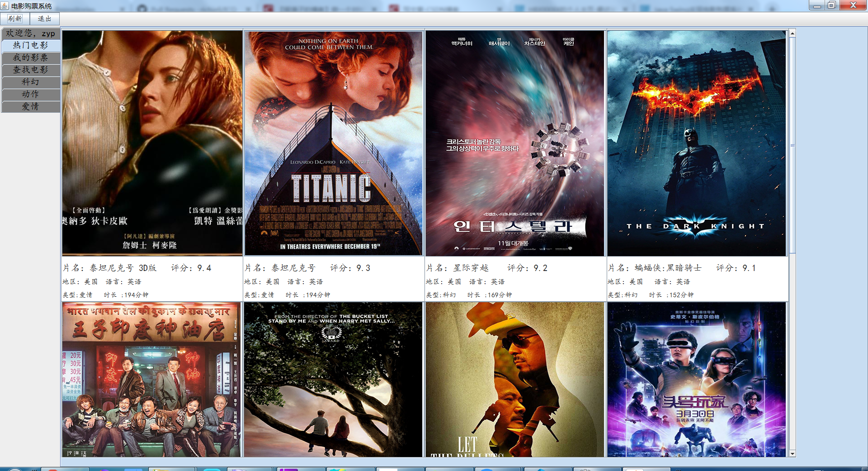Open the 泰坦尼克号 3D版 poster
The height and width of the screenshot is (471, 868).
[x=152, y=143]
